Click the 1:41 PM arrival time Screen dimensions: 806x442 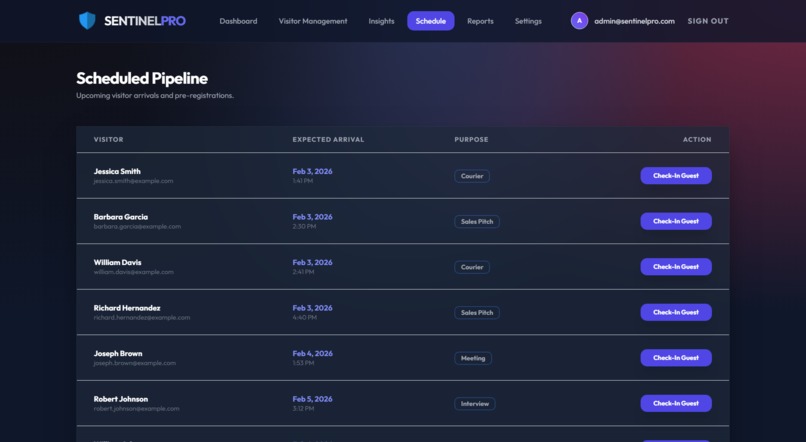303,181
